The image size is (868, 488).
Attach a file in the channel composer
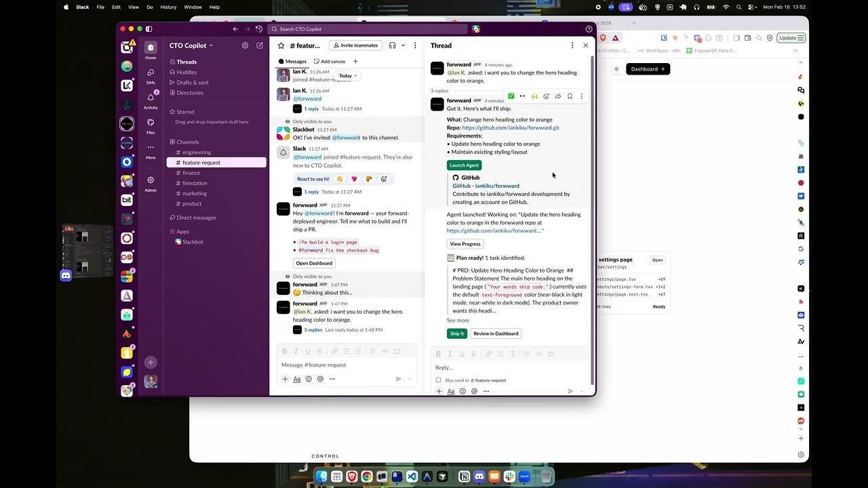pyautogui.click(x=285, y=379)
